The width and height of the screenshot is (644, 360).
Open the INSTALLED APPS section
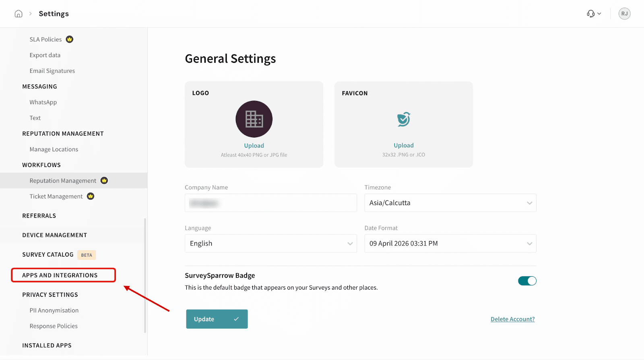pyautogui.click(x=47, y=345)
